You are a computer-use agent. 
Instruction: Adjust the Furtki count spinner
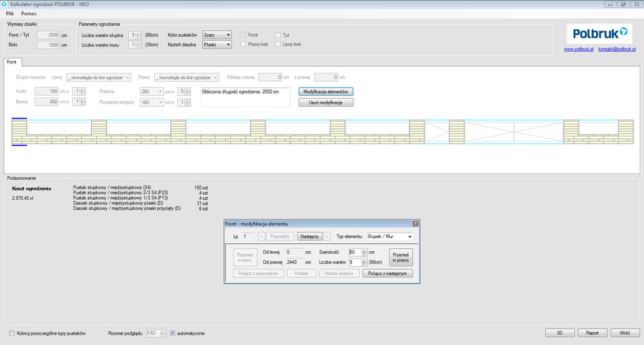[82, 91]
